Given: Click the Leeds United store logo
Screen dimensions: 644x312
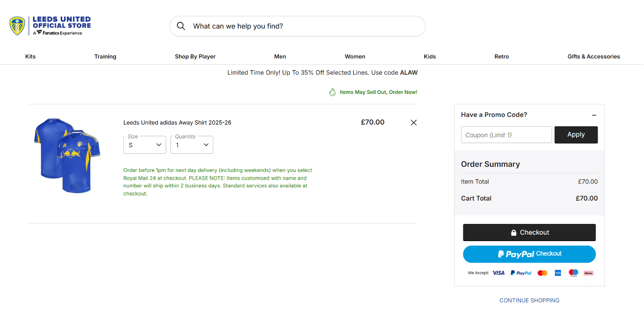Looking at the screenshot, I should (49, 25).
